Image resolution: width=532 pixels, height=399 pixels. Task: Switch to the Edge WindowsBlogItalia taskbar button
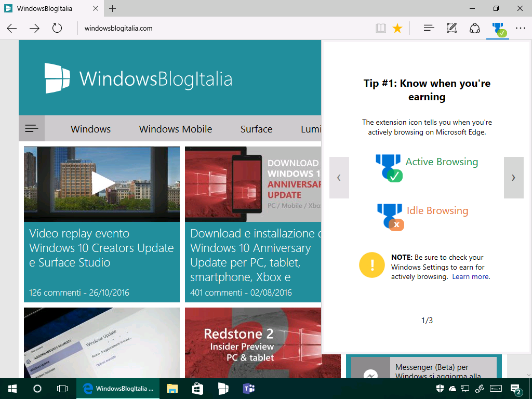pos(118,389)
